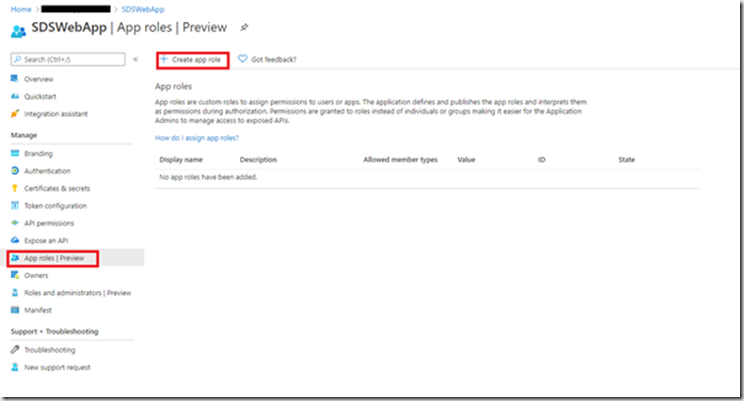
Task: Click the redacted breadcrumb link
Action: point(76,9)
